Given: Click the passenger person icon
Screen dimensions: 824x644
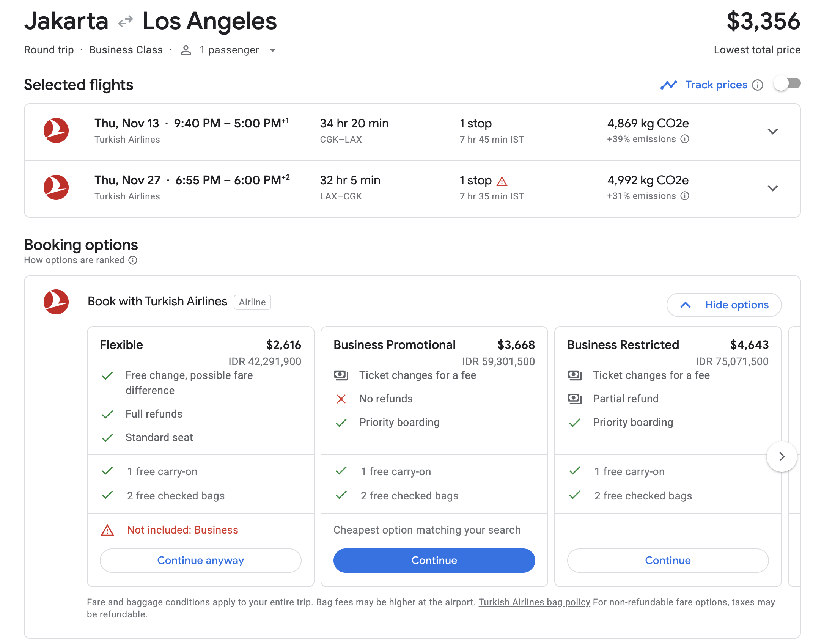Looking at the screenshot, I should [186, 50].
